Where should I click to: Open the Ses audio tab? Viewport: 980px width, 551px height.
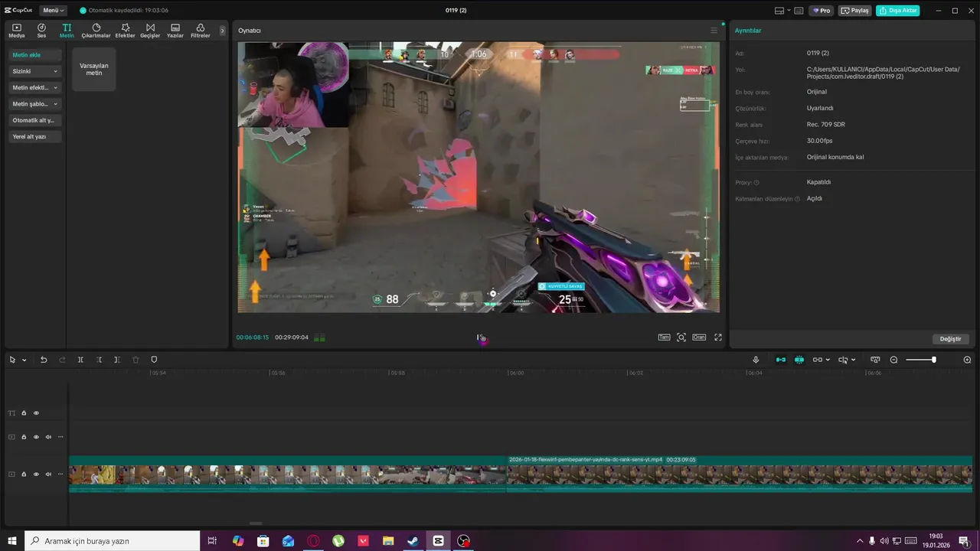point(41,31)
